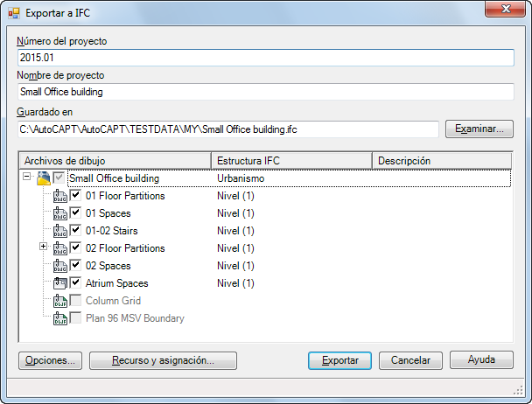The width and height of the screenshot is (532, 404).
Task: Click the Estructura IFC column header
Action: (291, 161)
